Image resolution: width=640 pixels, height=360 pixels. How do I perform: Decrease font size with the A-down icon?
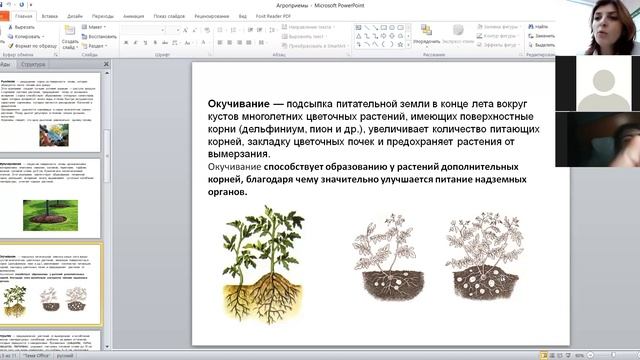195,30
